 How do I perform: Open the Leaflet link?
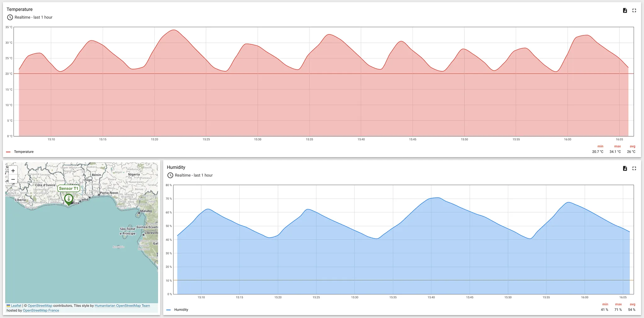(x=16, y=305)
